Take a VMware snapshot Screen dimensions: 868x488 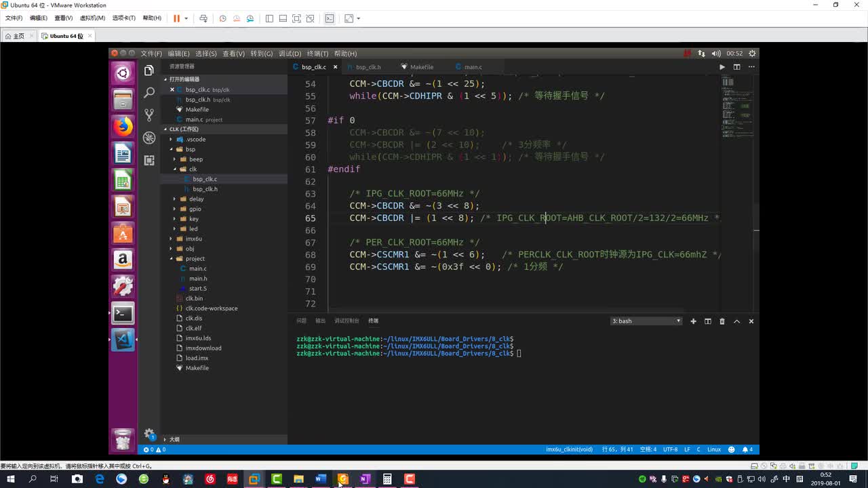point(222,18)
